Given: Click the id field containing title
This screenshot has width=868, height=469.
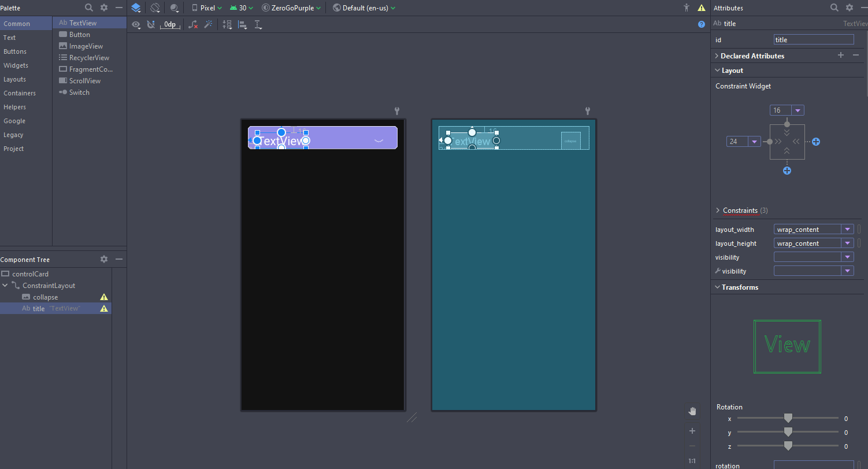Looking at the screenshot, I should (814, 40).
